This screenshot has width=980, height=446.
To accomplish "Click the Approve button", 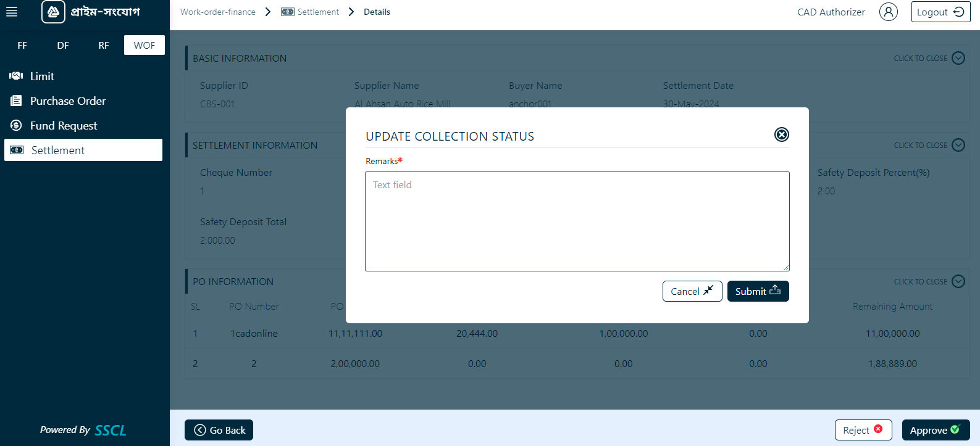I will point(936,430).
